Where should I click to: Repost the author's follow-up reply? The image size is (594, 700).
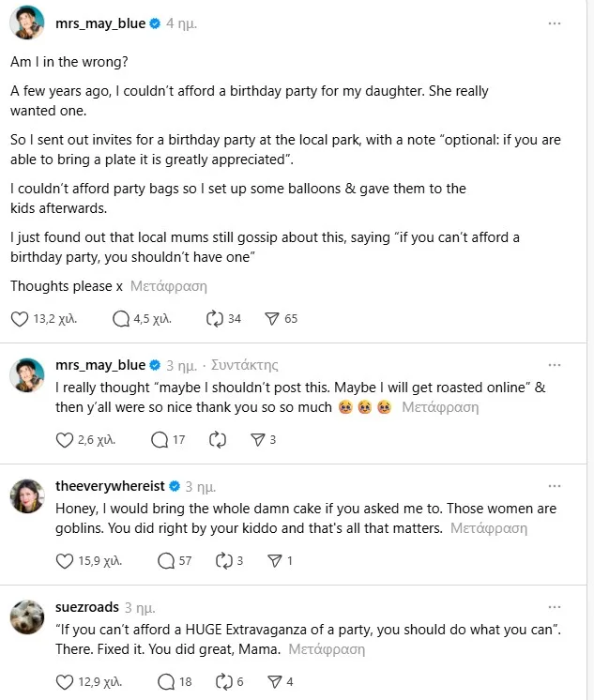coord(219,439)
